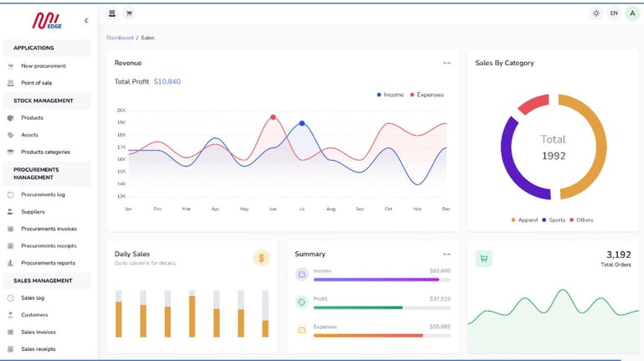Open the EN language selector
The height and width of the screenshot is (361, 644).
pyautogui.click(x=614, y=13)
